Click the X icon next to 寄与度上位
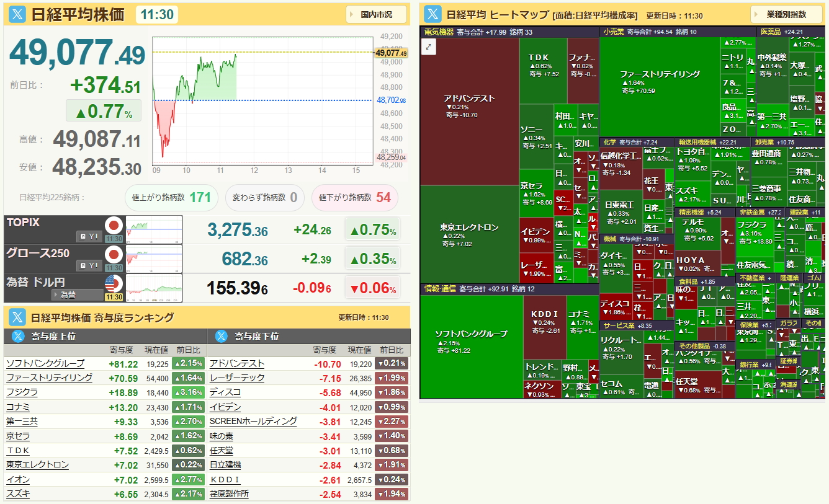This screenshot has width=829, height=504. tap(18, 337)
